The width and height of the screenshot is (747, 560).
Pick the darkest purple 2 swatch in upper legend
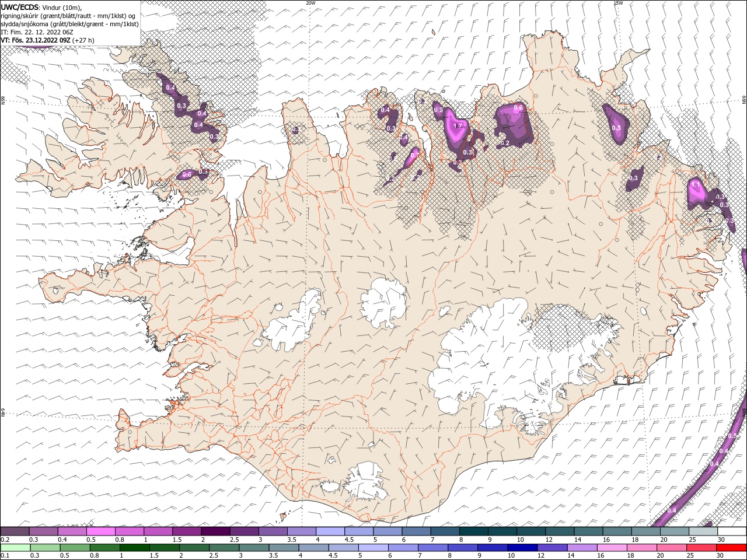tap(215, 531)
